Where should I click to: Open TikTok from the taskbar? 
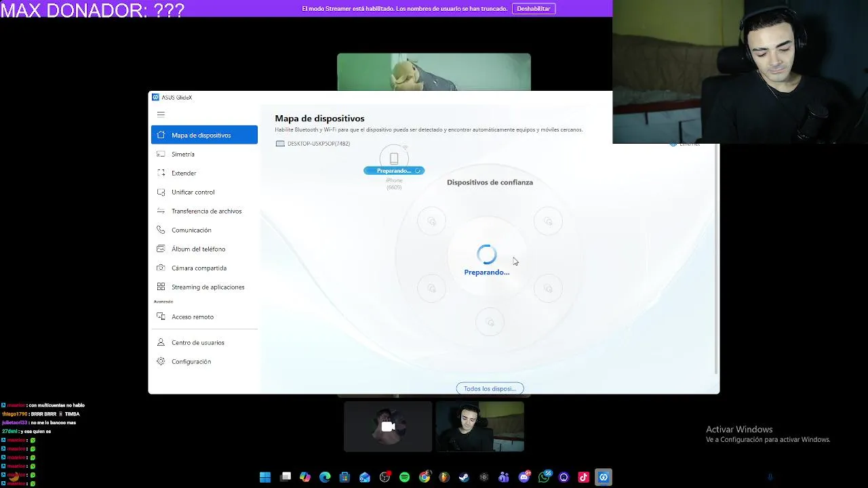(583, 477)
